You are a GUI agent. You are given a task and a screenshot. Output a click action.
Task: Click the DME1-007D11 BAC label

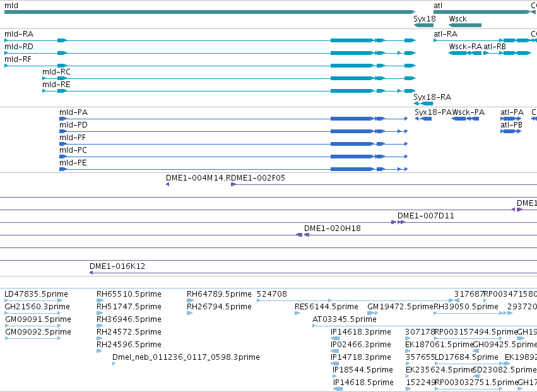click(x=426, y=216)
